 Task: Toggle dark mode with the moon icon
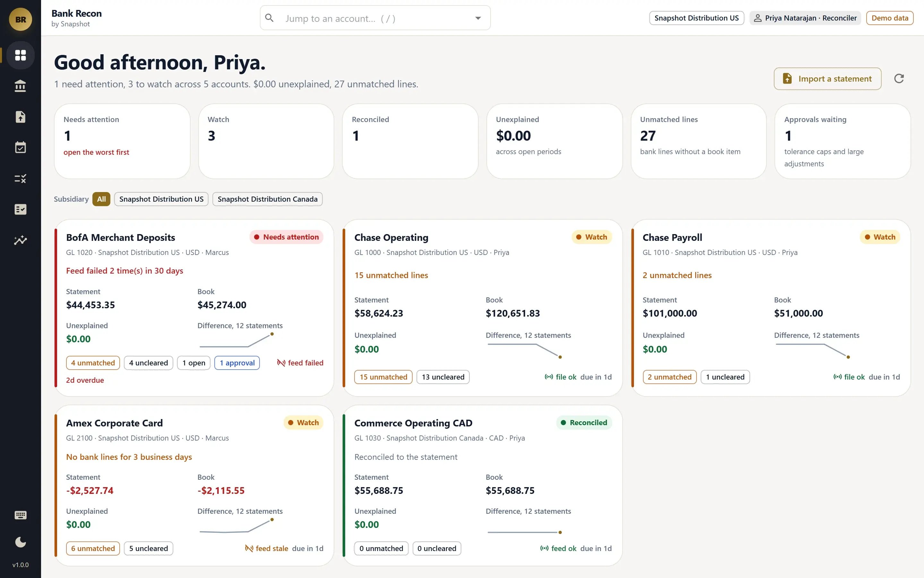tap(20, 542)
